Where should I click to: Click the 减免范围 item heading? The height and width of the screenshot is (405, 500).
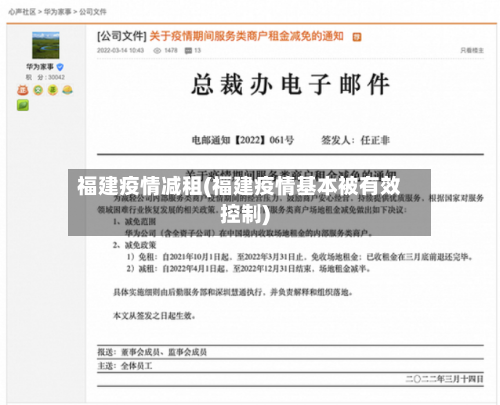(134, 221)
